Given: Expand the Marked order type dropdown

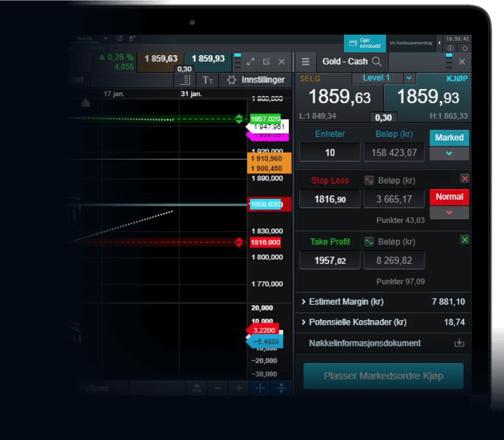Looking at the screenshot, I should (x=449, y=153).
